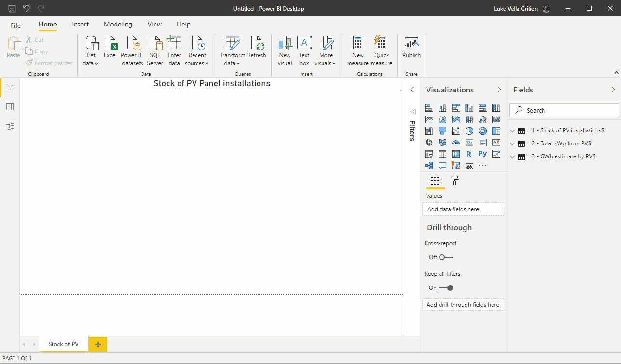Add a new page with plus button
The image size is (621, 364).
pyautogui.click(x=98, y=344)
